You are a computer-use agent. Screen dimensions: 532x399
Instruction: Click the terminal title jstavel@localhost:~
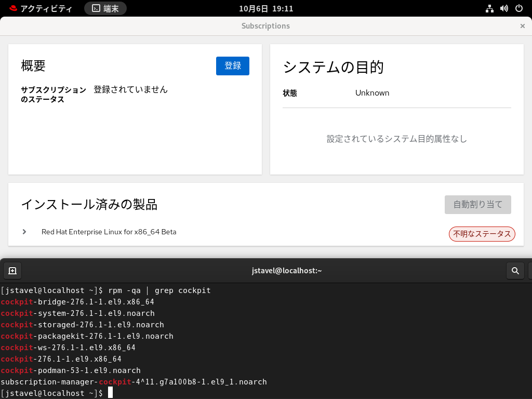tap(287, 271)
